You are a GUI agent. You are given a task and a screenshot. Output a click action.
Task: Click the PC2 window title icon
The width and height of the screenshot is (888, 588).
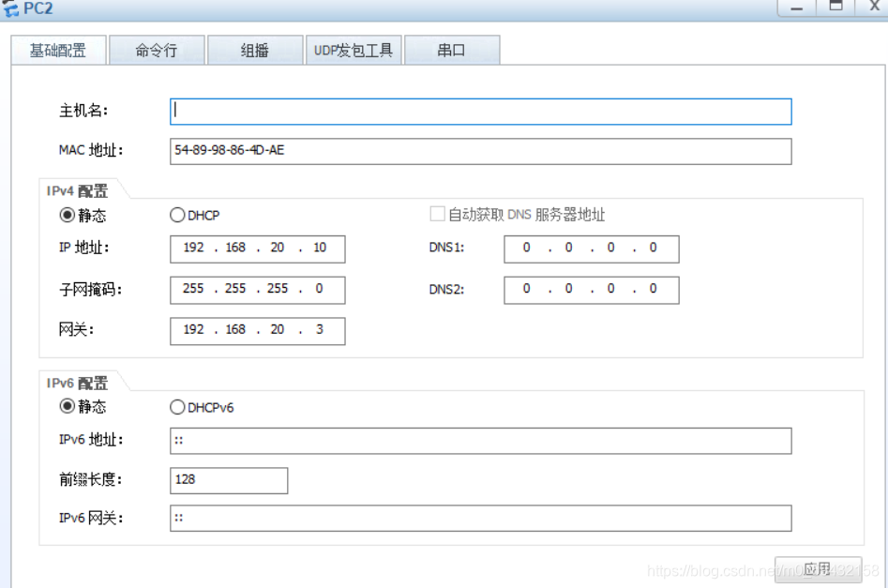pyautogui.click(x=10, y=8)
